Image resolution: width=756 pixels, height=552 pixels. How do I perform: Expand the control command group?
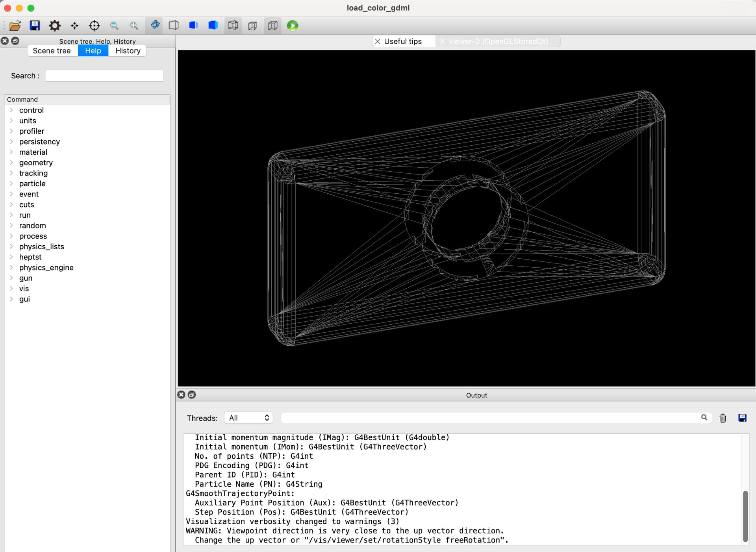click(x=11, y=110)
